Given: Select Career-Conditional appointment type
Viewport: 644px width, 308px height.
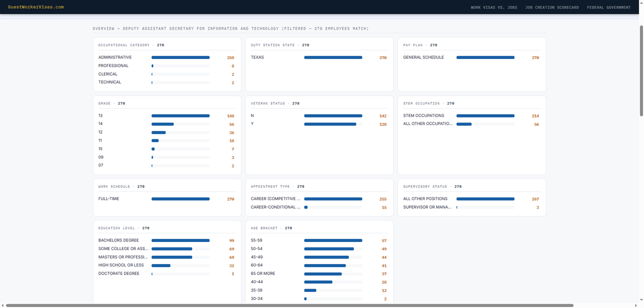Looking at the screenshot, I should (320, 207).
